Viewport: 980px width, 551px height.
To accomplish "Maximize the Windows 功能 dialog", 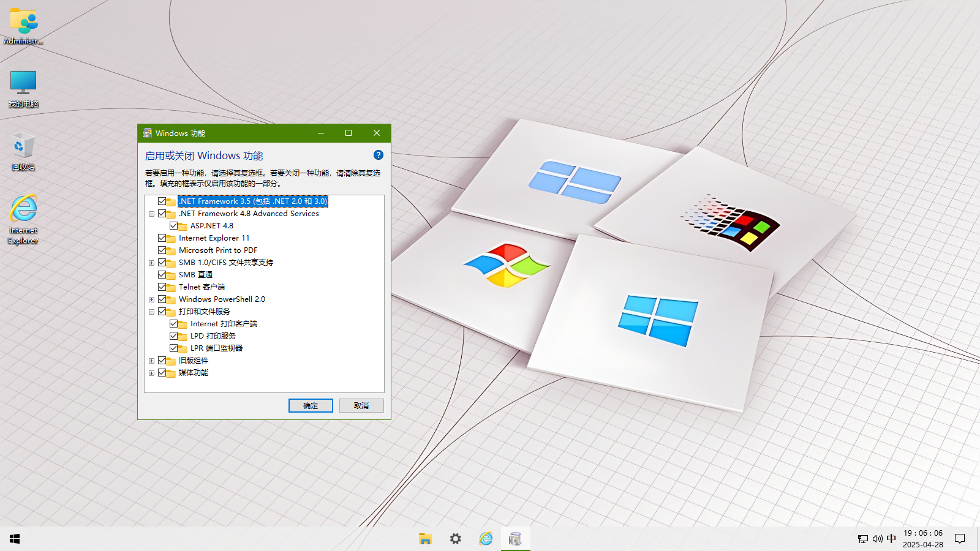I will (x=349, y=133).
